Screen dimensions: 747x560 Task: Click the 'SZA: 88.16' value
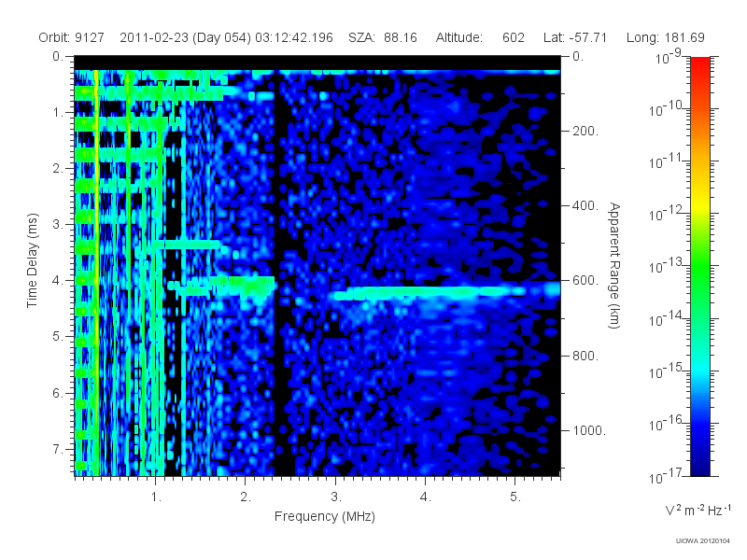pos(383,37)
